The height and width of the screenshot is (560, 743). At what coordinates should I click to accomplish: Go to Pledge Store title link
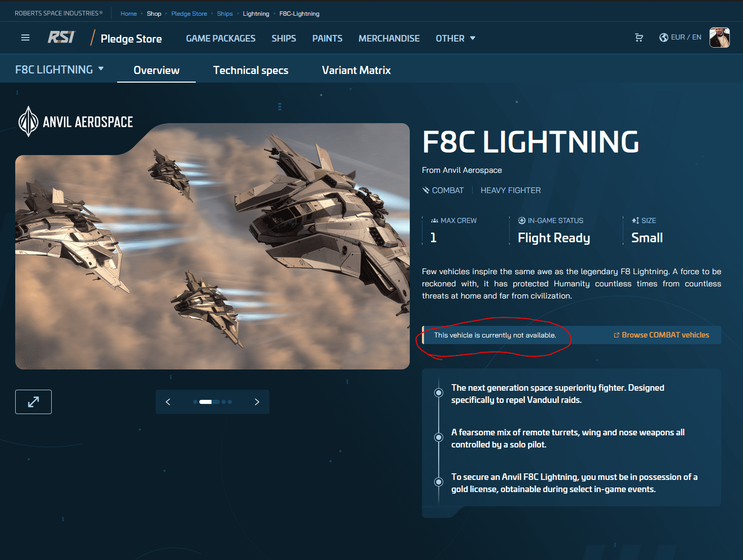[131, 39]
